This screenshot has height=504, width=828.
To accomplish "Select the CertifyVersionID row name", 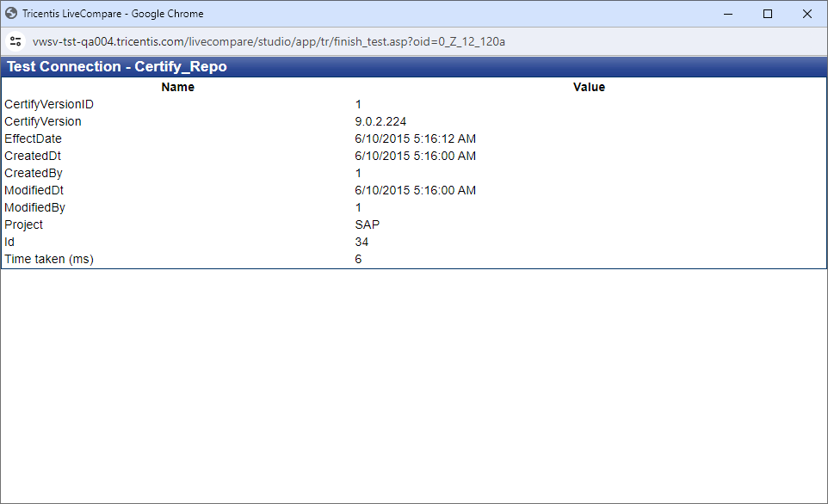I will click(x=49, y=104).
